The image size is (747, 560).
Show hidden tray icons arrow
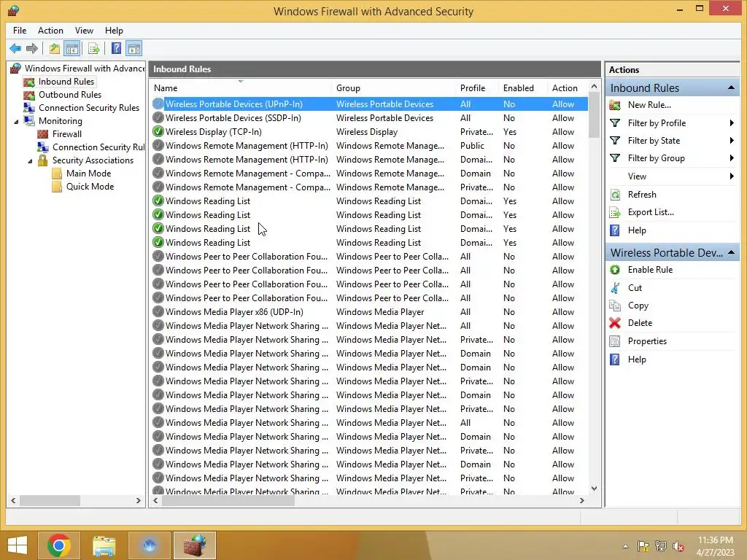[x=625, y=546]
